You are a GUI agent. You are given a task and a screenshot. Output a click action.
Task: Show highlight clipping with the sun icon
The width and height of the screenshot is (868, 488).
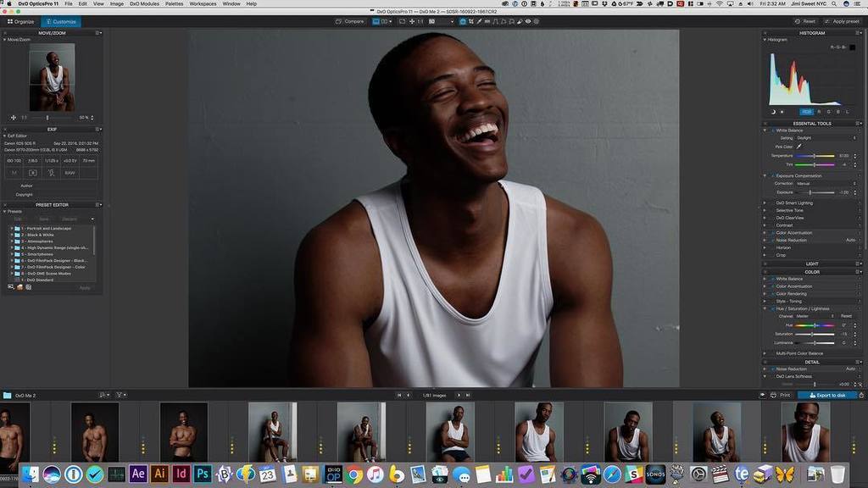click(x=782, y=112)
